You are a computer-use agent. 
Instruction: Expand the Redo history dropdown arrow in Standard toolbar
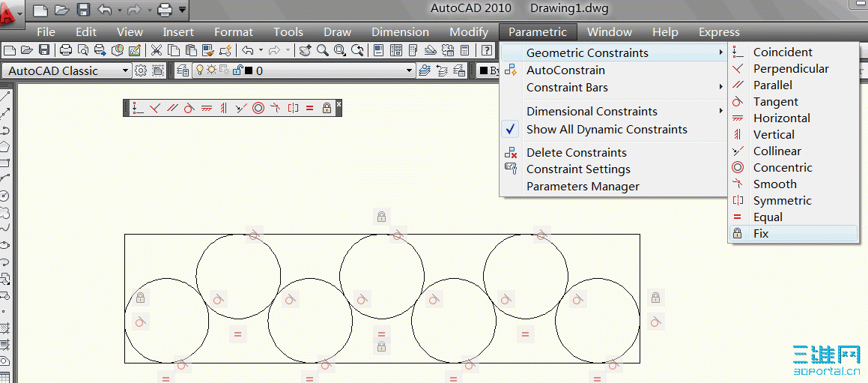click(288, 51)
